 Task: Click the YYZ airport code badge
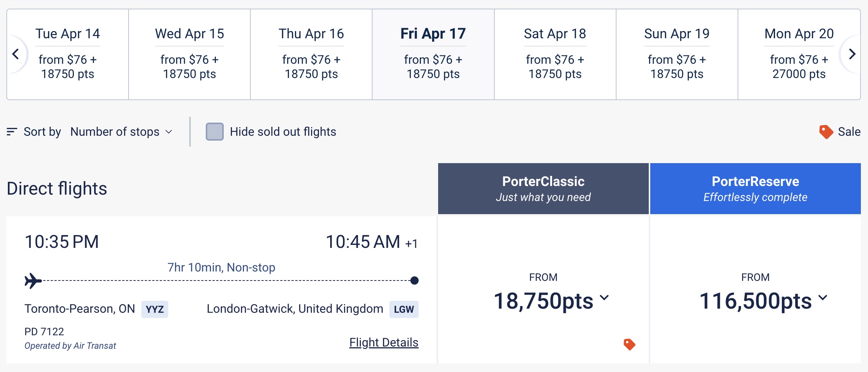coord(154,309)
